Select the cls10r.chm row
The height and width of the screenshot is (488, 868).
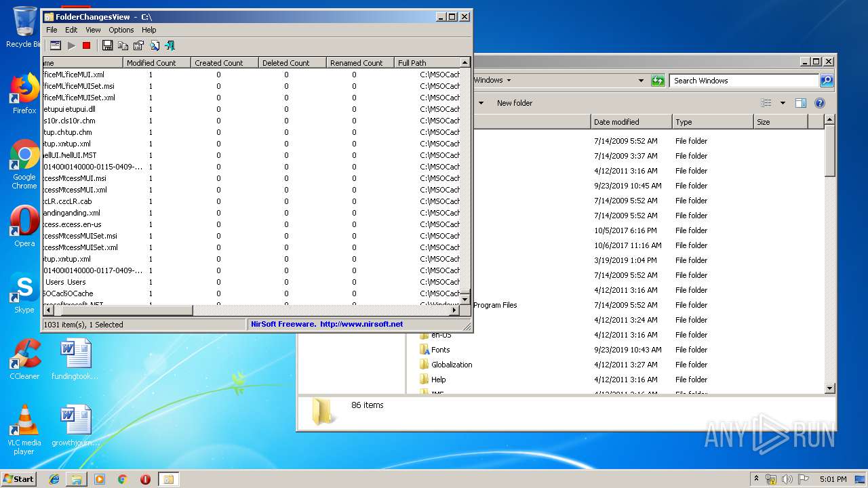coord(251,121)
